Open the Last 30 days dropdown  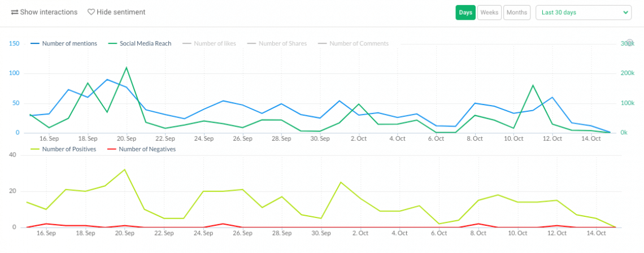click(x=582, y=12)
